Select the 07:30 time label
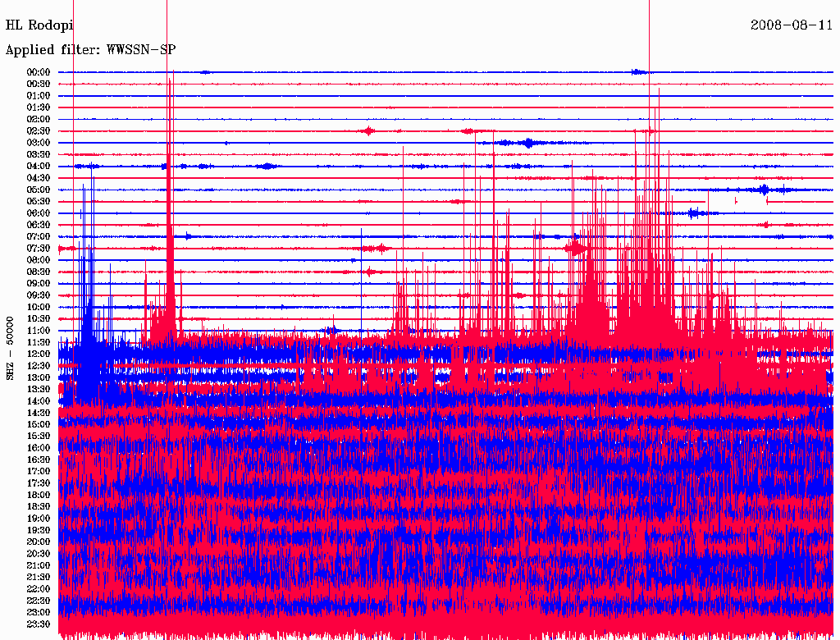The height and width of the screenshot is (640, 840). tap(39, 249)
